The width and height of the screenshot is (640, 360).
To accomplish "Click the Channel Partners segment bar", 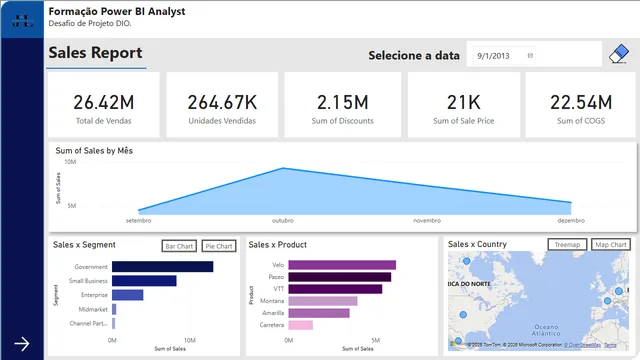I will coord(113,323).
